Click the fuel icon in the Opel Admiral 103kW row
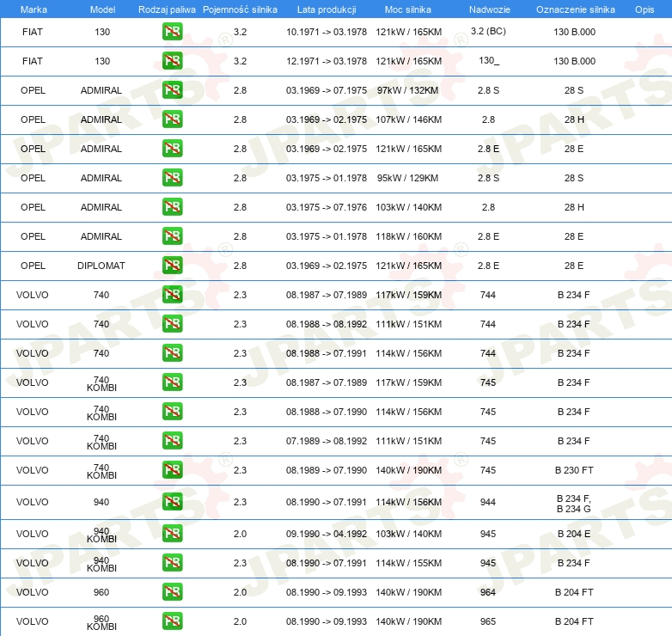Image resolution: width=672 pixels, height=636 pixels. click(x=172, y=207)
